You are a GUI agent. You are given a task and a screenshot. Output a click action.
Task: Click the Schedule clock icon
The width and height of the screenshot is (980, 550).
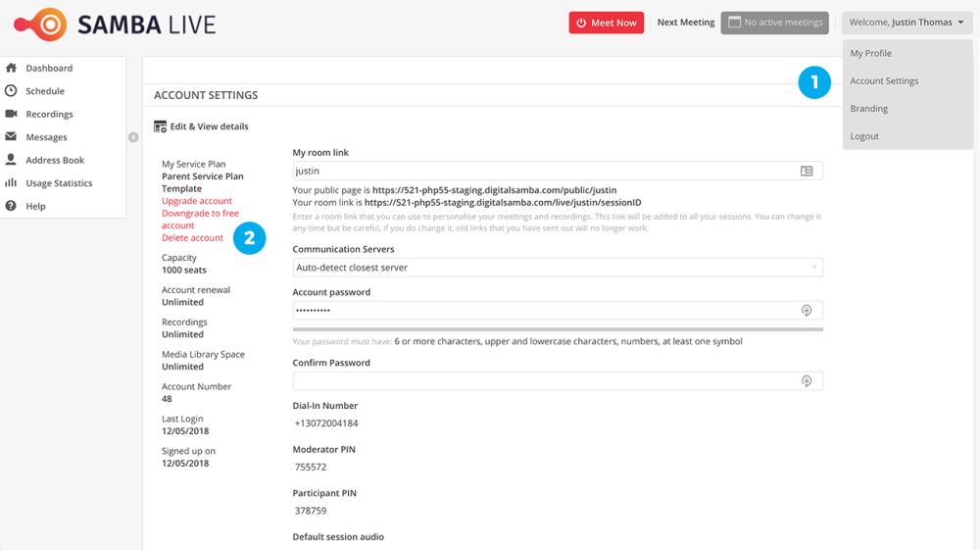pyautogui.click(x=11, y=90)
